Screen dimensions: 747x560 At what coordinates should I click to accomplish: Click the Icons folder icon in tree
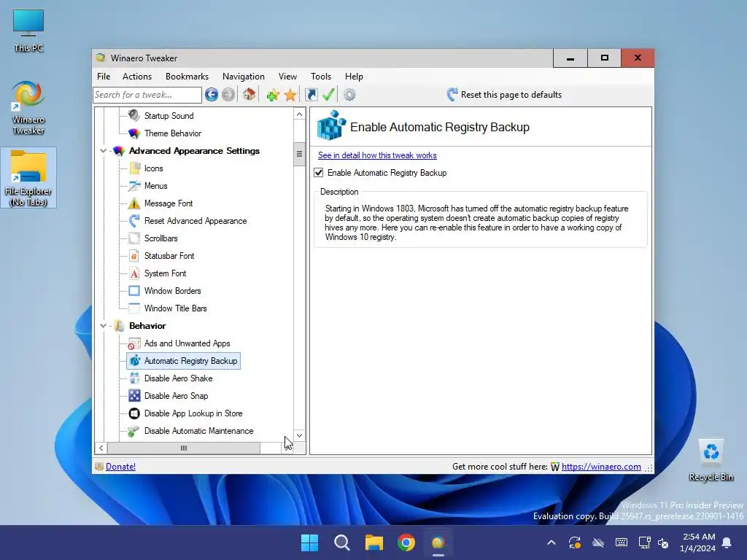135,168
